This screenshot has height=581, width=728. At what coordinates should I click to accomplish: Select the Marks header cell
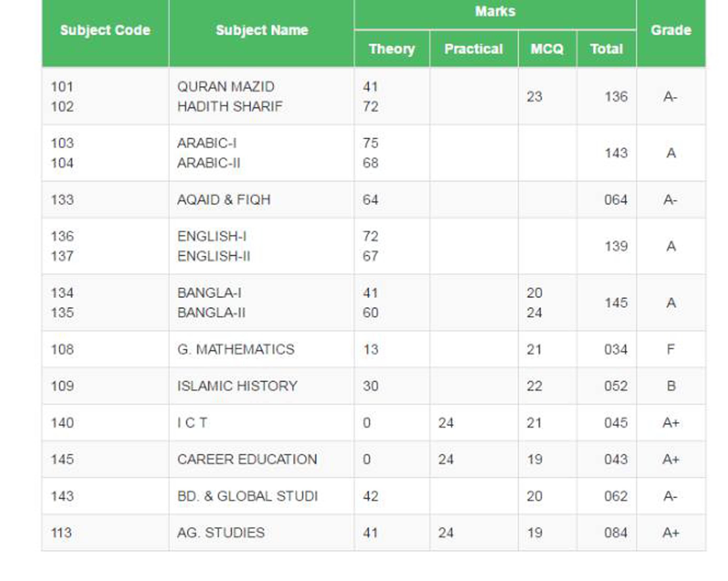(x=495, y=12)
